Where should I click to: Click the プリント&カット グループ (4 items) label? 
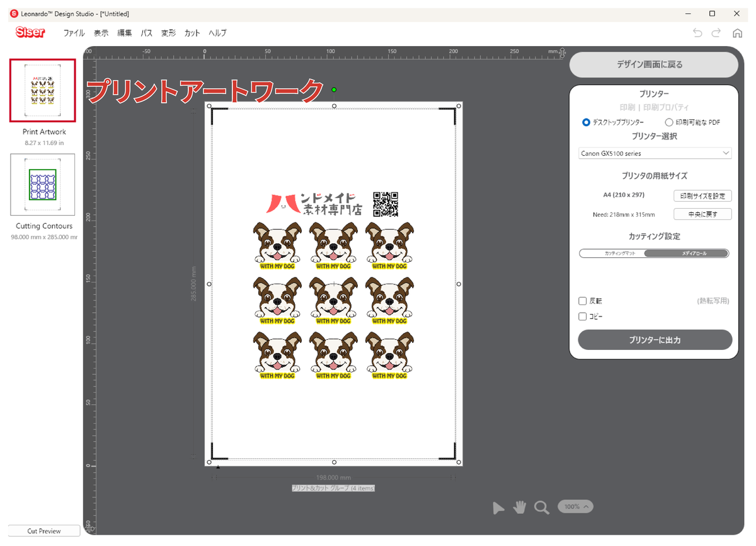[x=333, y=488]
